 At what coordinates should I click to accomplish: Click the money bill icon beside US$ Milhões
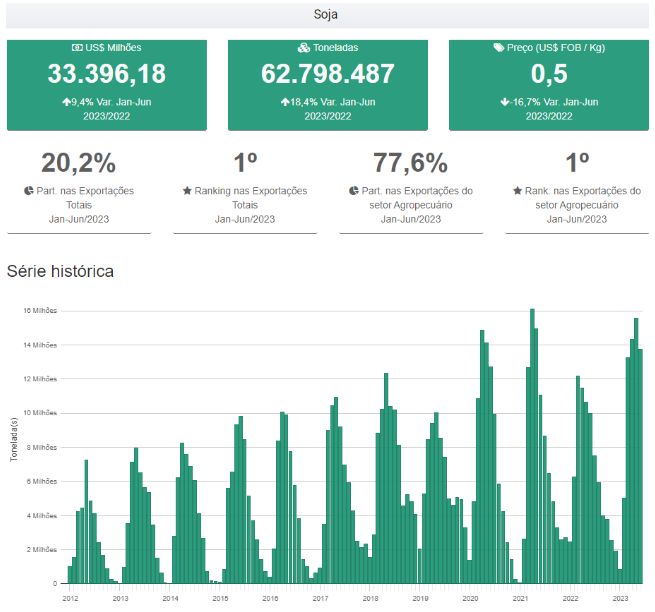(77, 47)
